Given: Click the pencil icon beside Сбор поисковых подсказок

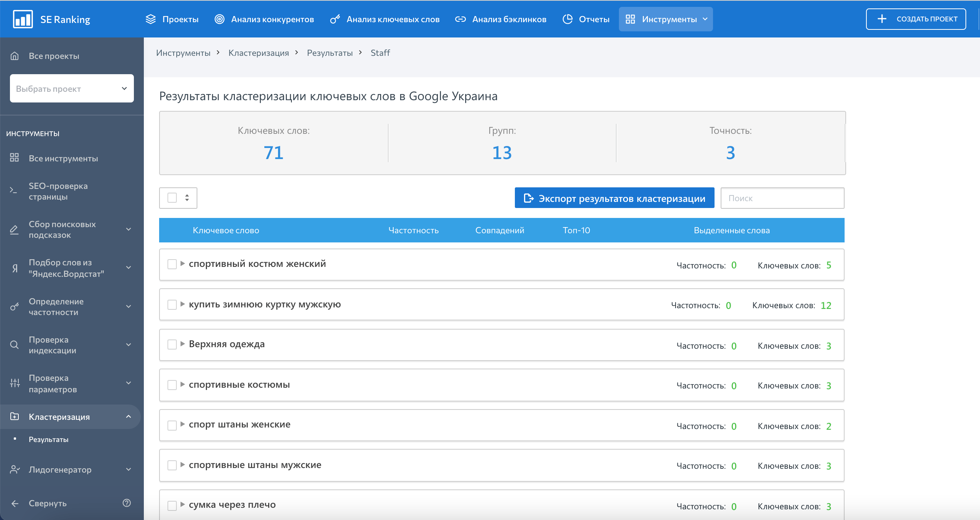Looking at the screenshot, I should (x=14, y=229).
